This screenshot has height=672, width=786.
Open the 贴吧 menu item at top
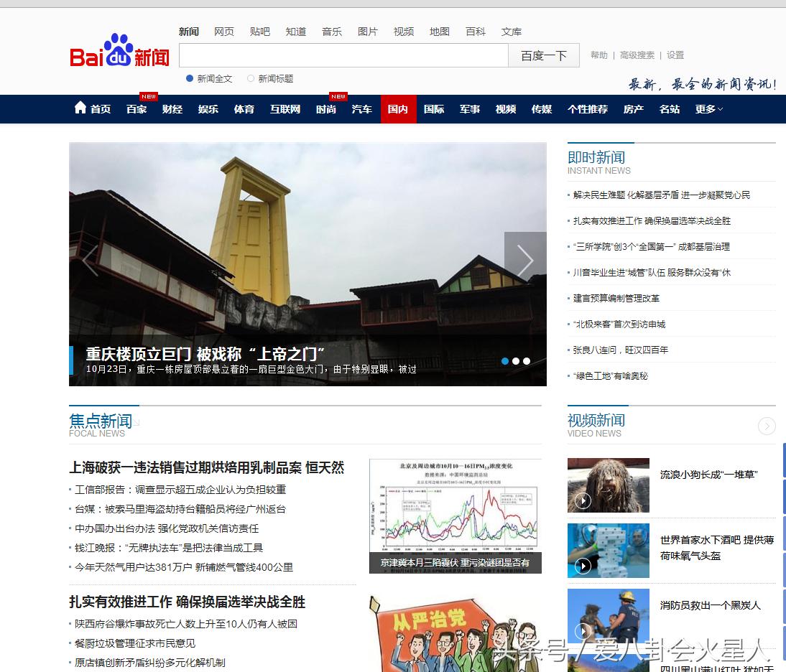point(259,32)
